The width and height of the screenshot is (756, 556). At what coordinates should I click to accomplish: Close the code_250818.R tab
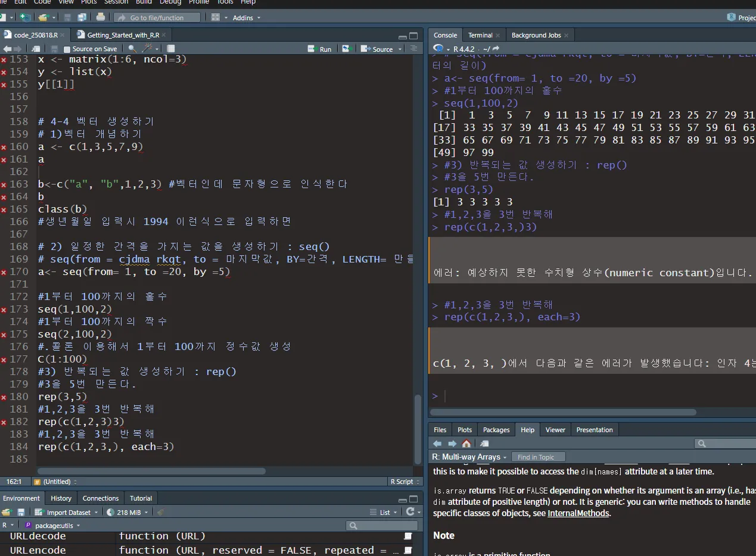pyautogui.click(x=63, y=36)
